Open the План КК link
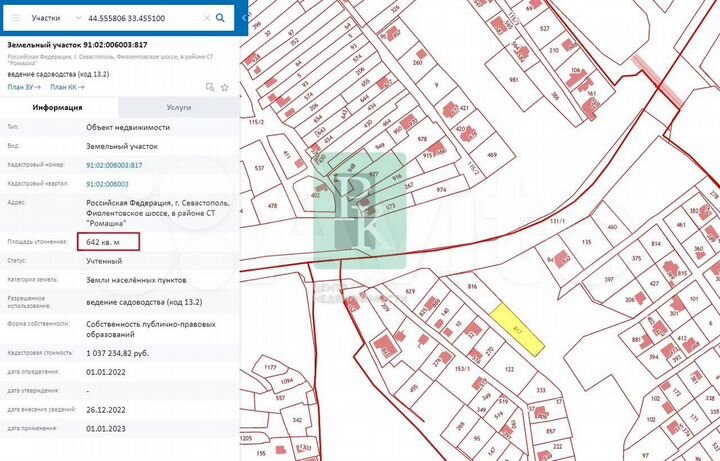Viewport: 720px width, 461px height. click(67, 88)
